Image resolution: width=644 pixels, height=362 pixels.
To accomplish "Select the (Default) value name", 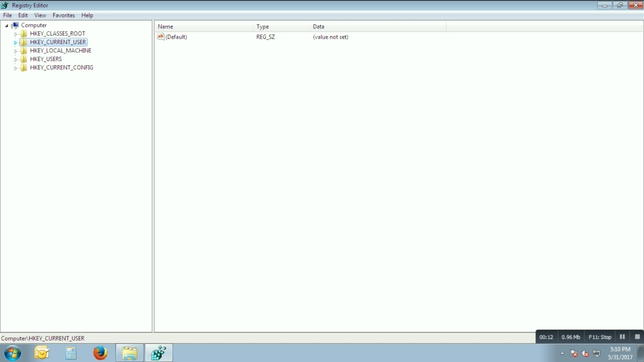I will 176,37.
